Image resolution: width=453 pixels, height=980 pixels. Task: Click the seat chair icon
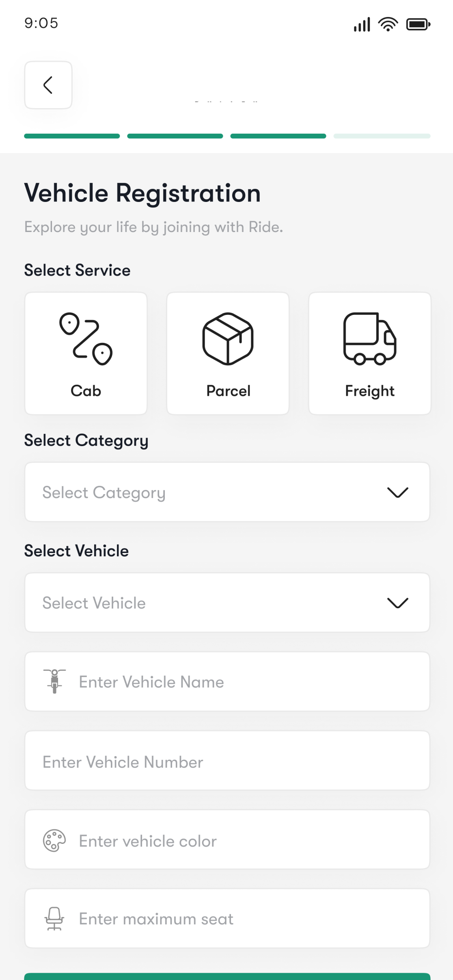[x=54, y=919]
